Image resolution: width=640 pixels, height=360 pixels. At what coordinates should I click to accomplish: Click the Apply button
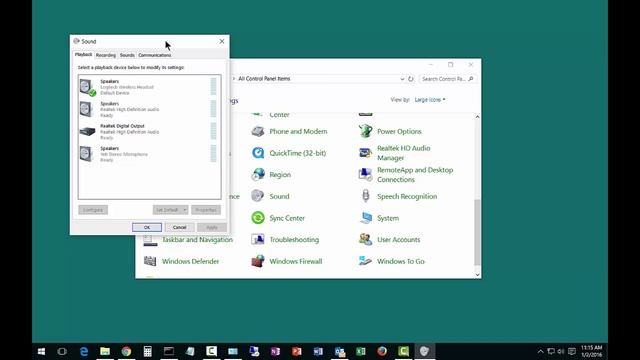coord(212,227)
